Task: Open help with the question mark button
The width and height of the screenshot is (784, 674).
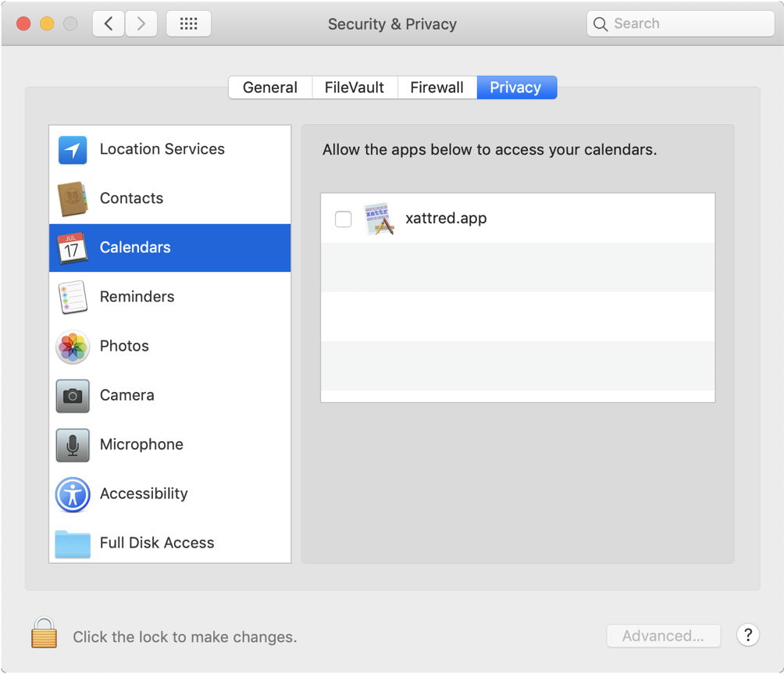Action: click(747, 635)
